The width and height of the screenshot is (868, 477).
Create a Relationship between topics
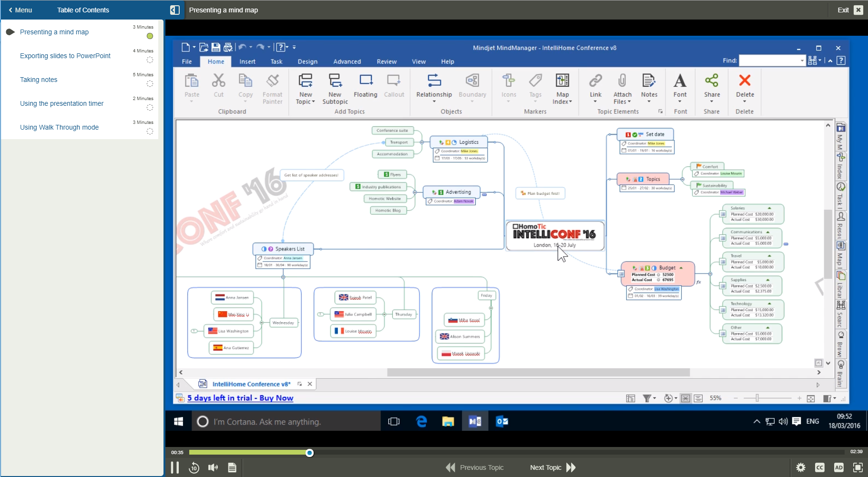[x=433, y=86]
